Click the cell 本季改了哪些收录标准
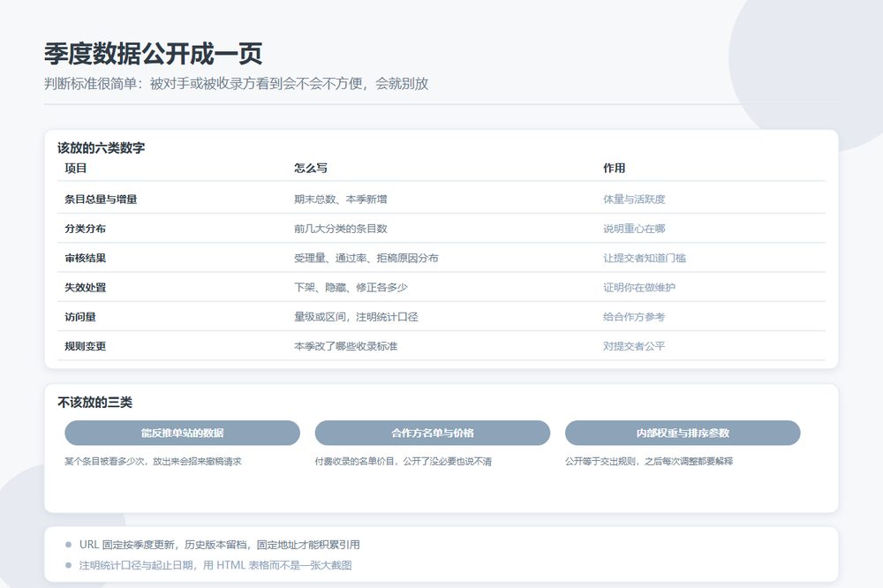Screen dimensions: 883x588 (346, 346)
